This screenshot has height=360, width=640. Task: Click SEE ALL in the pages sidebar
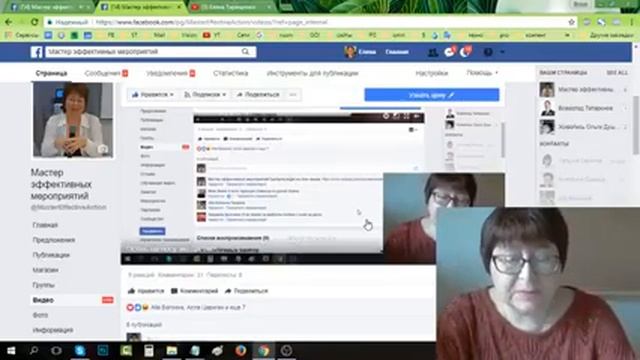click(617, 73)
